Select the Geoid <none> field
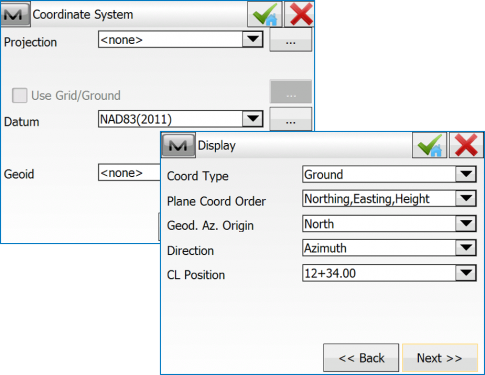Viewport: 485px width, 375px height. [129, 172]
